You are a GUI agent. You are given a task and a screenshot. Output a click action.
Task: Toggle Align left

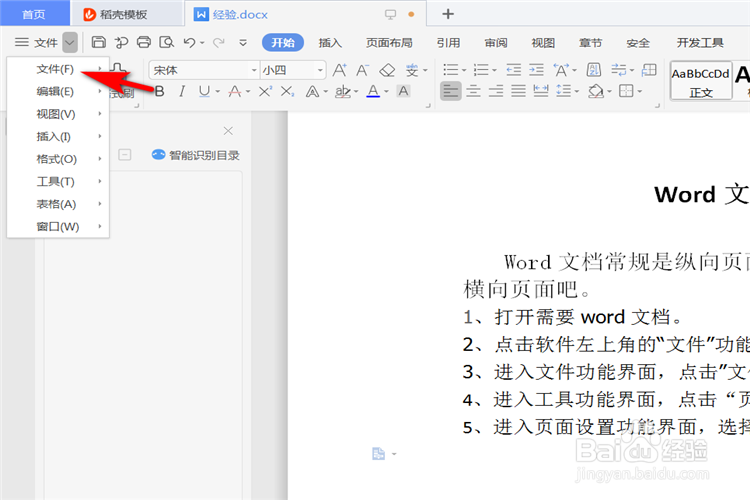click(x=451, y=91)
